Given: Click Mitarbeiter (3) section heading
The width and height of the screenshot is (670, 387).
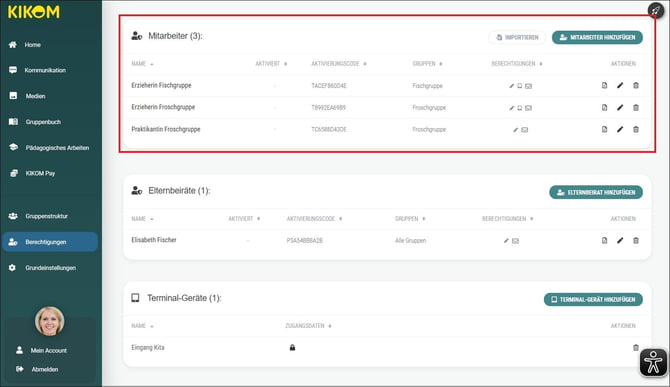Looking at the screenshot, I should click(175, 36).
